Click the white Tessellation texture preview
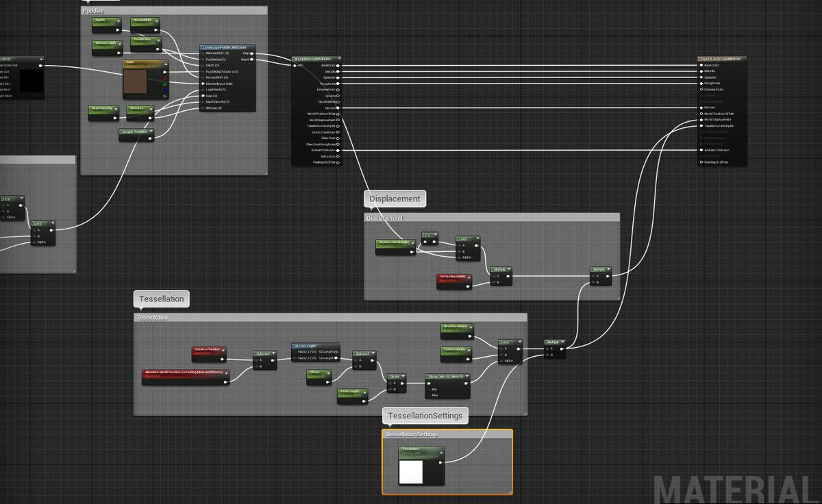 pos(410,472)
